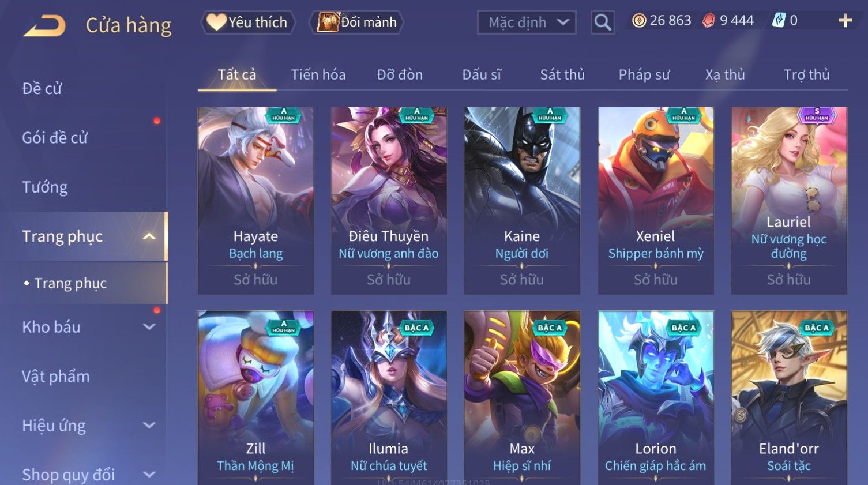Image resolution: width=868 pixels, height=485 pixels.
Task: Open Gói đề cử sidebar item
Action: pyautogui.click(x=55, y=138)
